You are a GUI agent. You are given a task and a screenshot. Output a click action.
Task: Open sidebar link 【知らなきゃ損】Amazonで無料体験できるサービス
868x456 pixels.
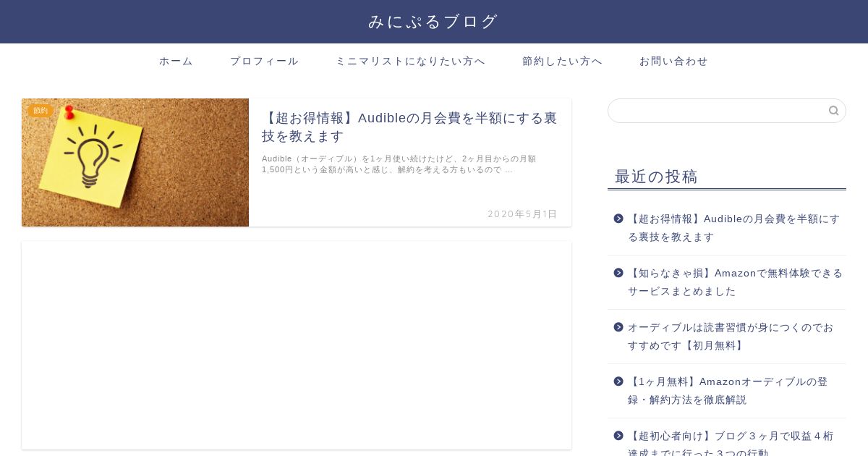(736, 282)
